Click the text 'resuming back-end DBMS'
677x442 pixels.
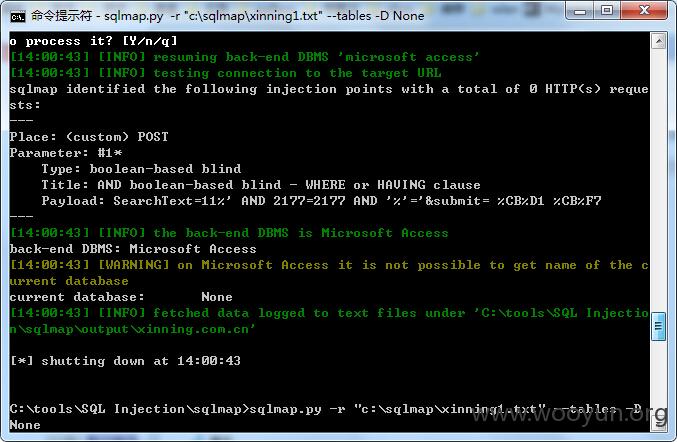tap(240, 57)
